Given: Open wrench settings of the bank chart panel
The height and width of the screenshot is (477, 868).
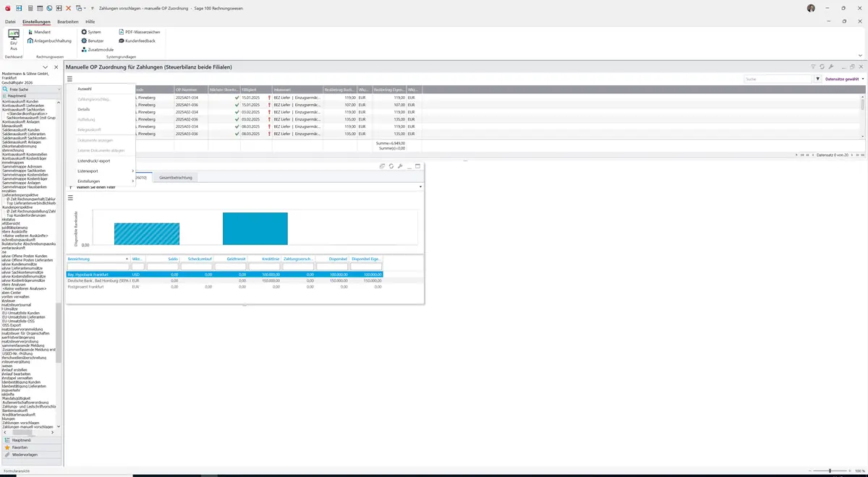Looking at the screenshot, I should coord(400,166).
